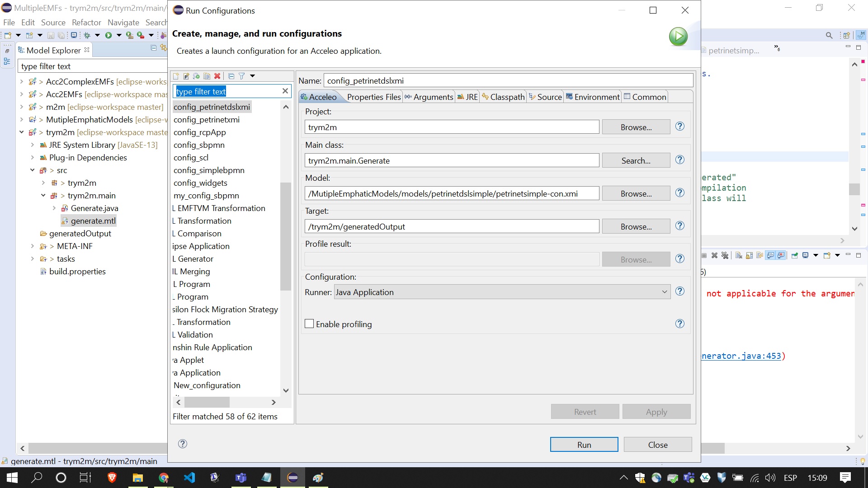Clear the console output
The width and height of the screenshot is (868, 488).
point(739,255)
